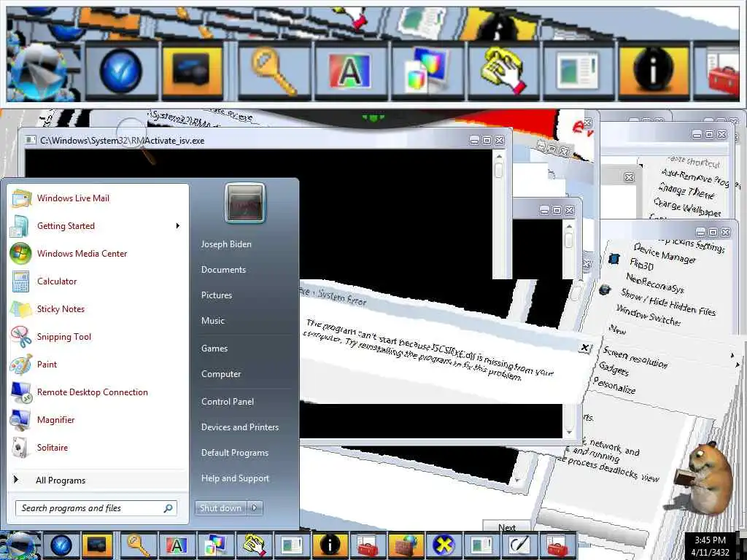Click the console icon in RMActivate_isv.exe title bar
Image resolution: width=747 pixels, height=560 pixels.
coord(31,141)
